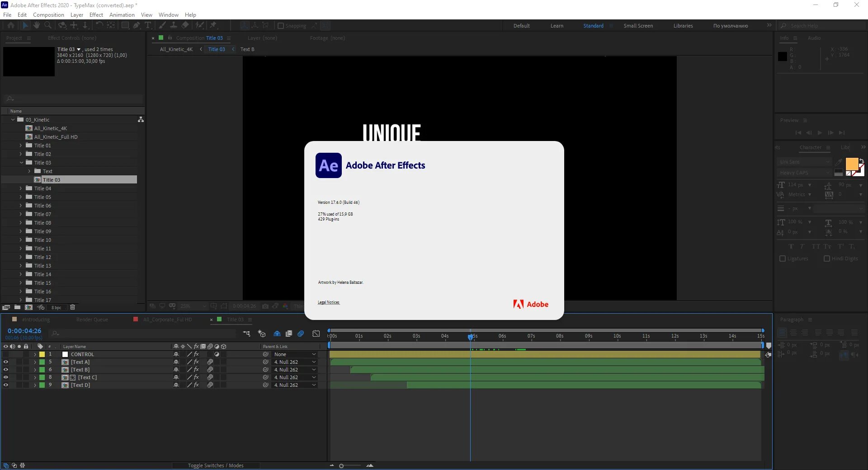Expand the Text subfolder in Title 03
868x470 pixels.
coord(29,171)
